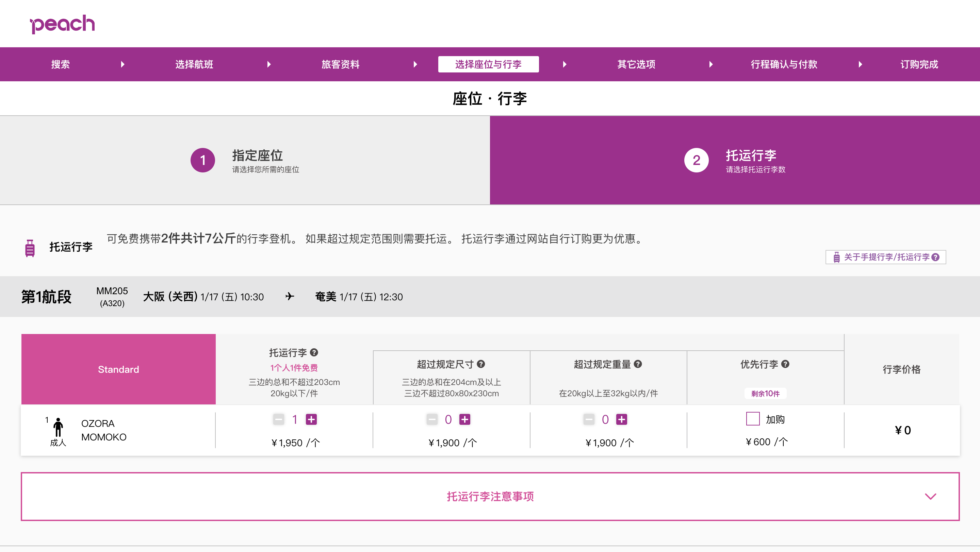Click the ¥0 baggage total

click(903, 430)
